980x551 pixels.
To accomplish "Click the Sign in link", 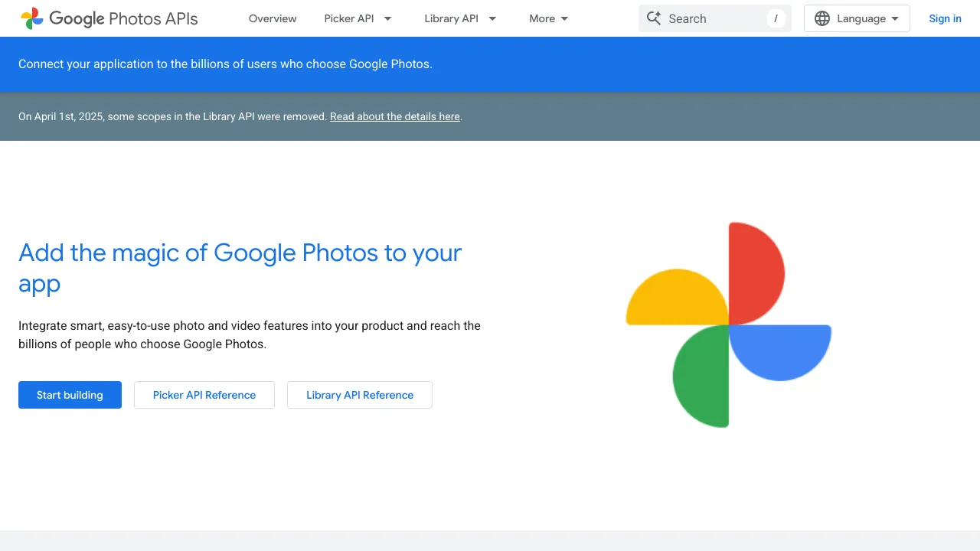I will pos(945,18).
